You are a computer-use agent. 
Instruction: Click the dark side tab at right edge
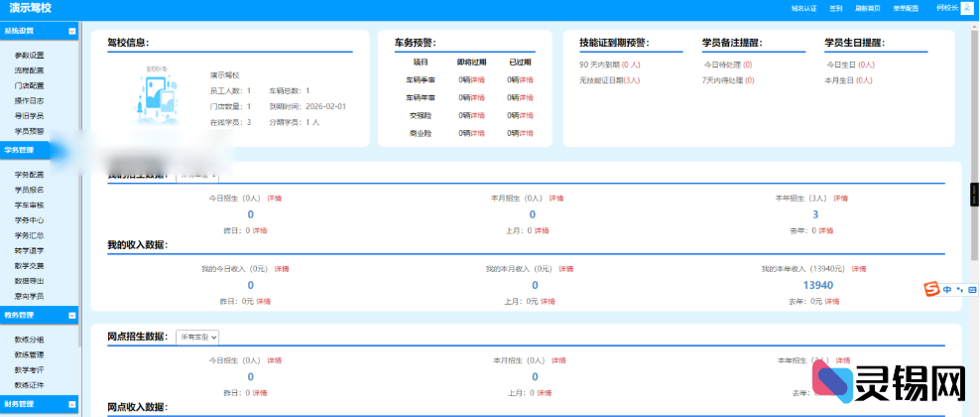pos(974,195)
